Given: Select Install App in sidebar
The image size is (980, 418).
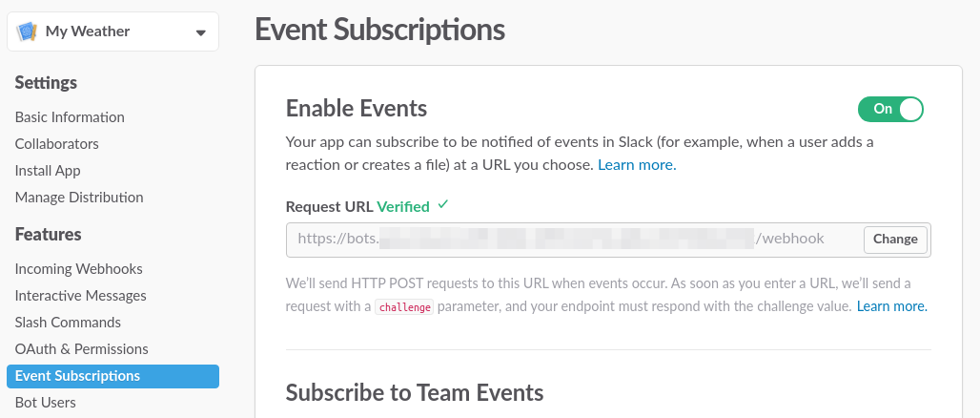Looking at the screenshot, I should pyautogui.click(x=48, y=171).
